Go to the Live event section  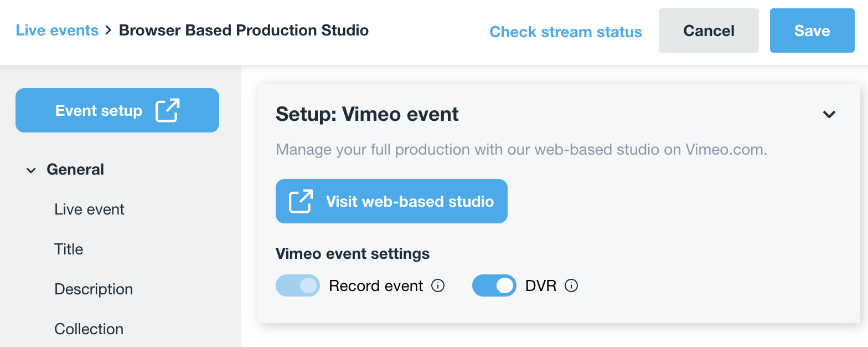[90, 210]
